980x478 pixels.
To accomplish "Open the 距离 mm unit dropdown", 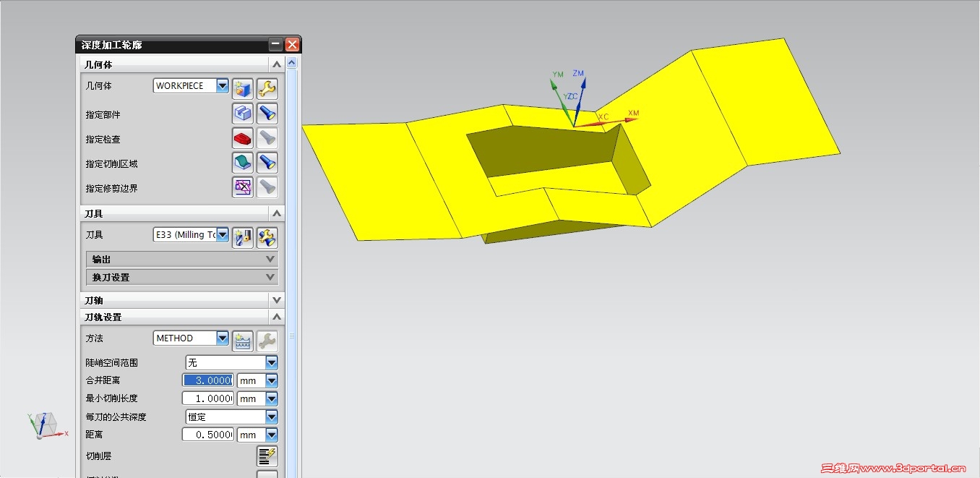I will (272, 435).
